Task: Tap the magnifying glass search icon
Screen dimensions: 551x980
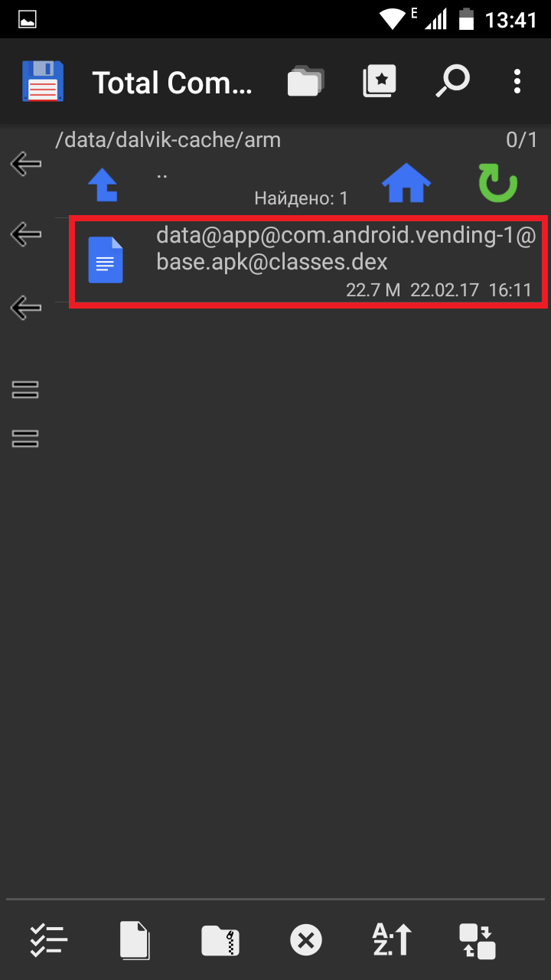Action: 452,81
